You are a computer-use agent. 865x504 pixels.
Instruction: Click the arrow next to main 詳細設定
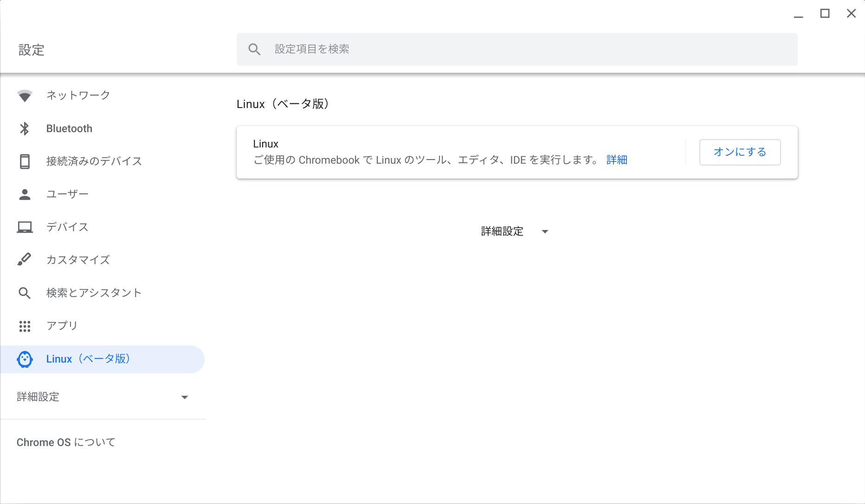click(545, 232)
